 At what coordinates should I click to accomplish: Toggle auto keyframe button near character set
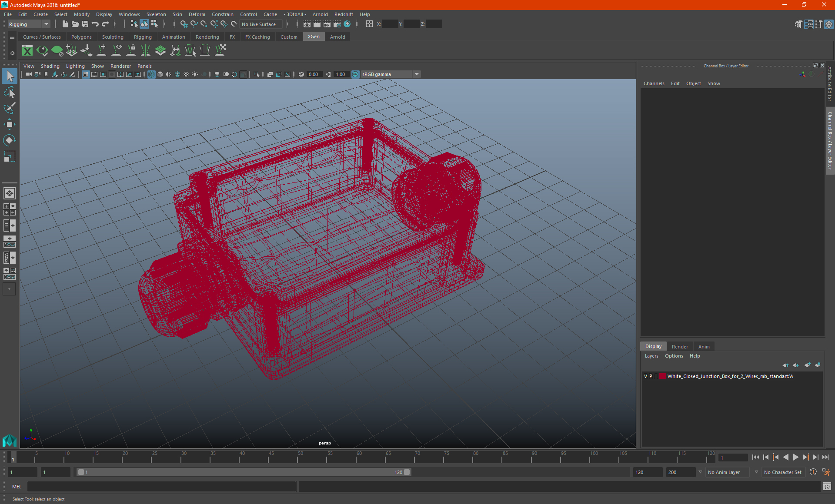point(813,472)
